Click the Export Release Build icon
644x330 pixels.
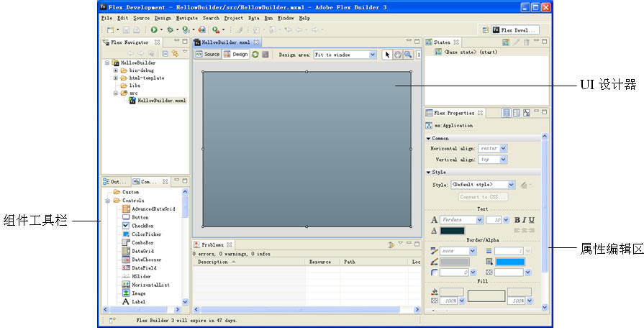pyautogui.click(x=201, y=29)
